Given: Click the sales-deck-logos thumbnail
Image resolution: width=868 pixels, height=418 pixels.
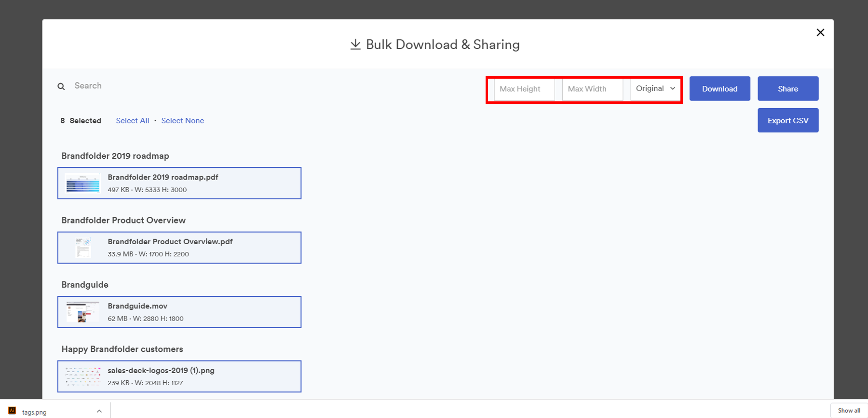Looking at the screenshot, I should [x=83, y=376].
